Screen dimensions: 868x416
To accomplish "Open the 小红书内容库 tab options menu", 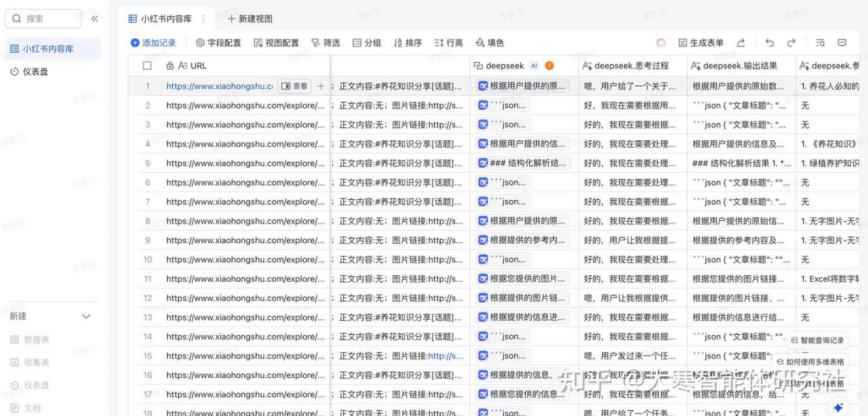I will pos(203,19).
